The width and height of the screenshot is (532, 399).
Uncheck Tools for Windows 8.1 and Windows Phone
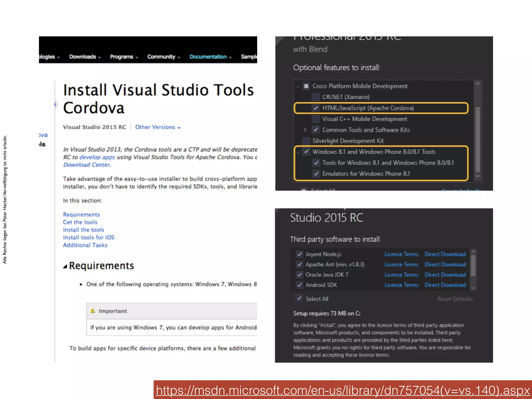[316, 163]
